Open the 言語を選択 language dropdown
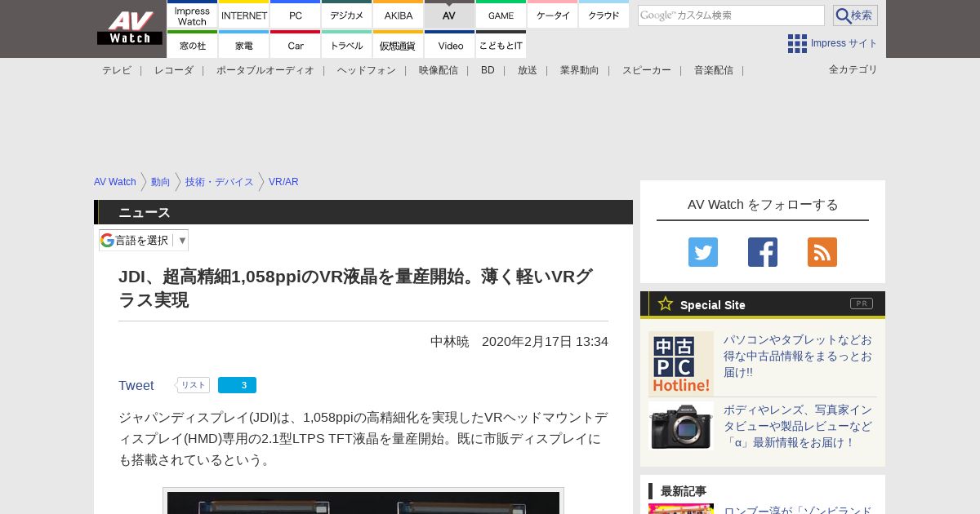980x514 pixels. pyautogui.click(x=144, y=240)
